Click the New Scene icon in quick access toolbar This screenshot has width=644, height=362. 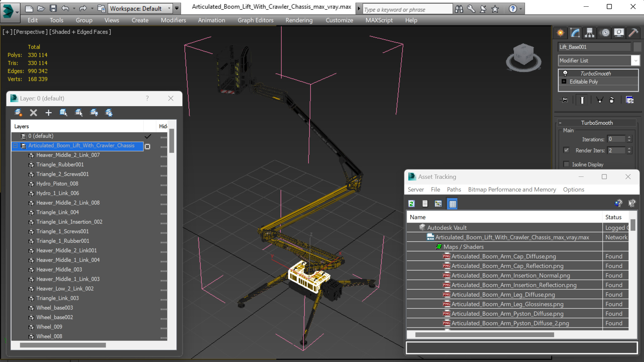(x=29, y=8)
